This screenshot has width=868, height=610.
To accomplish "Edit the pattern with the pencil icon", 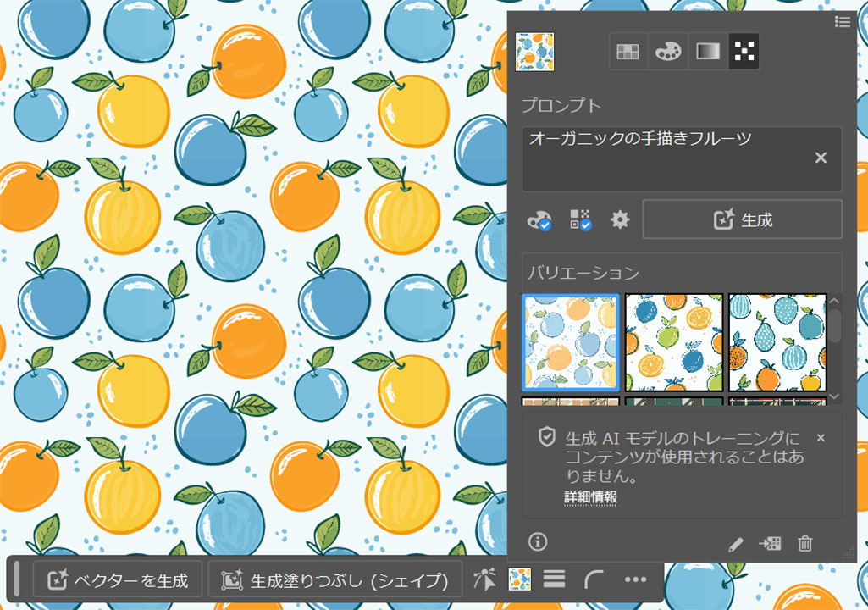I will click(x=735, y=544).
